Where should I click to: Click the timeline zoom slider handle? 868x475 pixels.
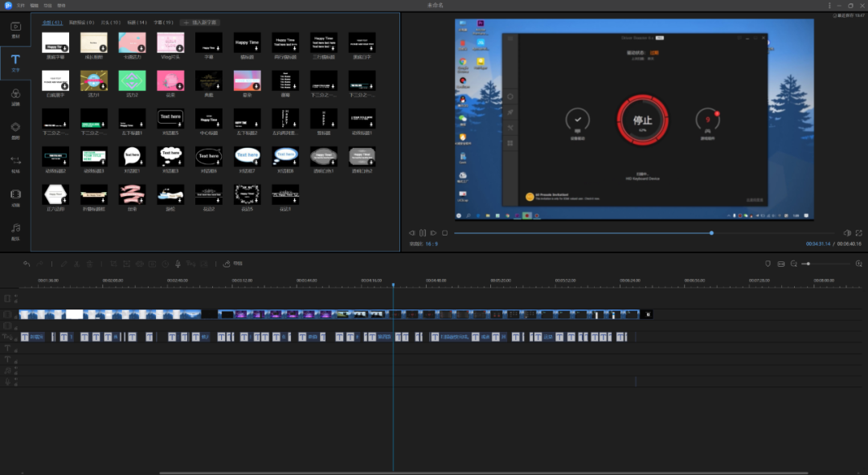[x=809, y=264]
